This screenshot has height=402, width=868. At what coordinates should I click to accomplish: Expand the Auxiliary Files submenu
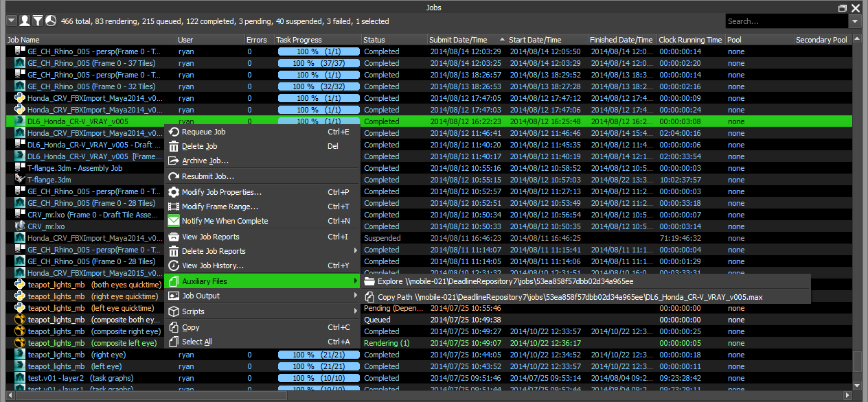coord(262,281)
